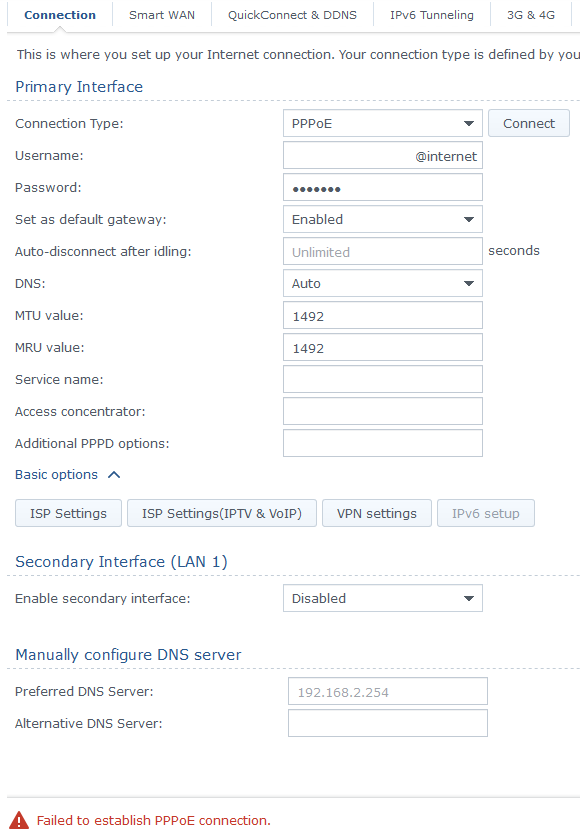Click the Service name text box
Screen dimensions: 580x832
[383, 379]
